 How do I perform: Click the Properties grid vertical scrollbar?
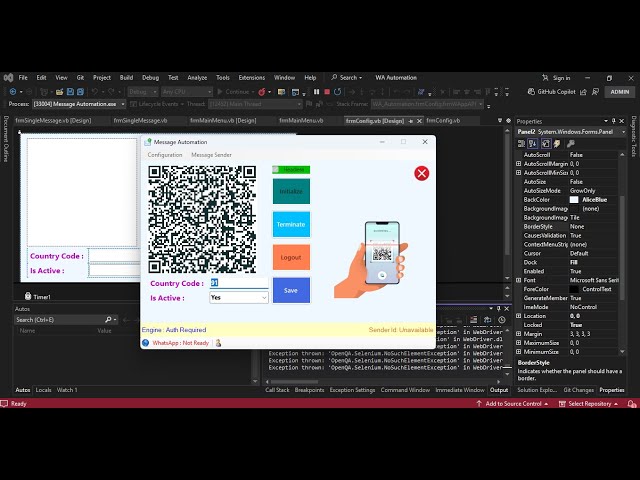coord(622,253)
